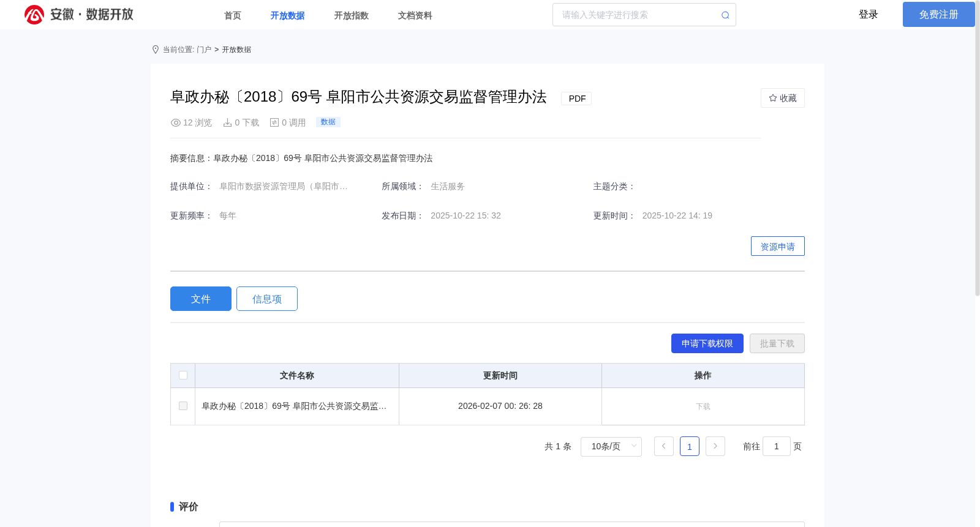Click the 2026-02-07 00:26:28 update time cell
This screenshot has width=980, height=527.
pos(500,406)
